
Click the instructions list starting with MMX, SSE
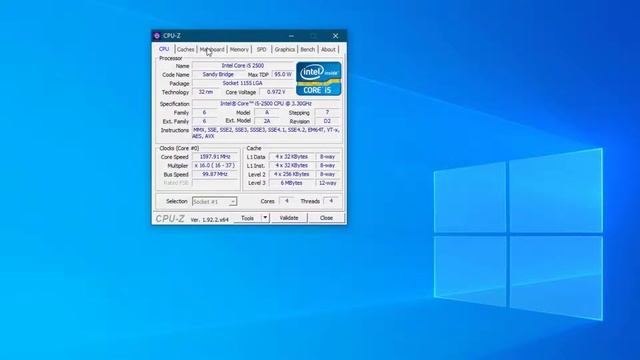pyautogui.click(x=266, y=133)
